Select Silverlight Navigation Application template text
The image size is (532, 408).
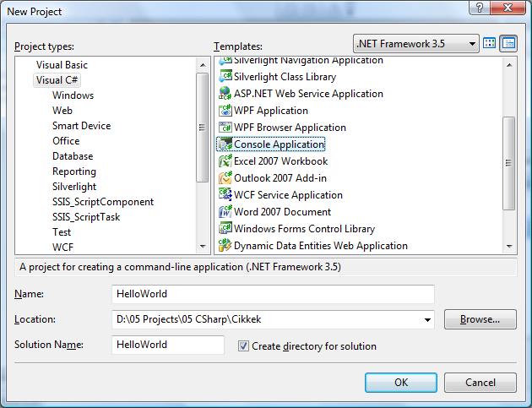(x=308, y=61)
